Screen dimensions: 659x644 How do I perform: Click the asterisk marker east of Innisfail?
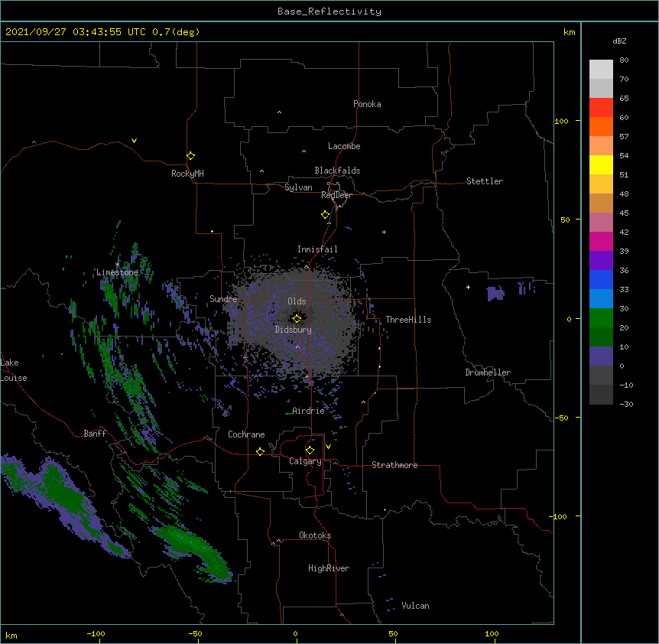coord(384,232)
